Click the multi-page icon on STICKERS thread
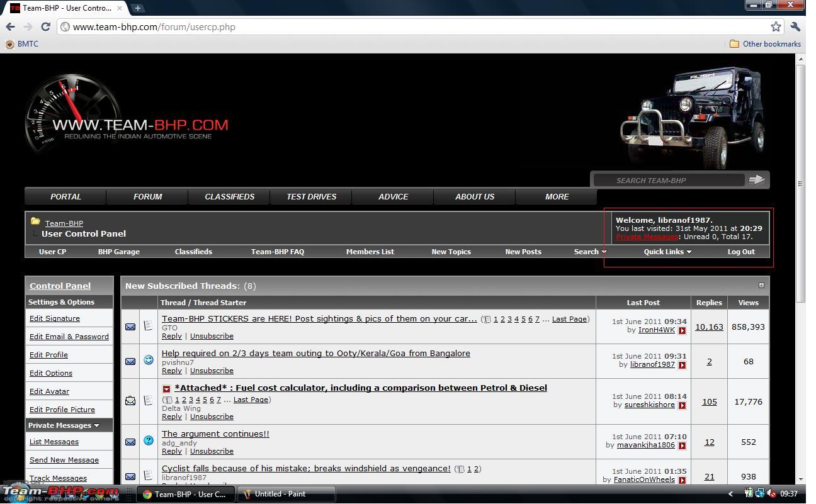Image resolution: width=816 pixels, height=504 pixels. pos(487,320)
